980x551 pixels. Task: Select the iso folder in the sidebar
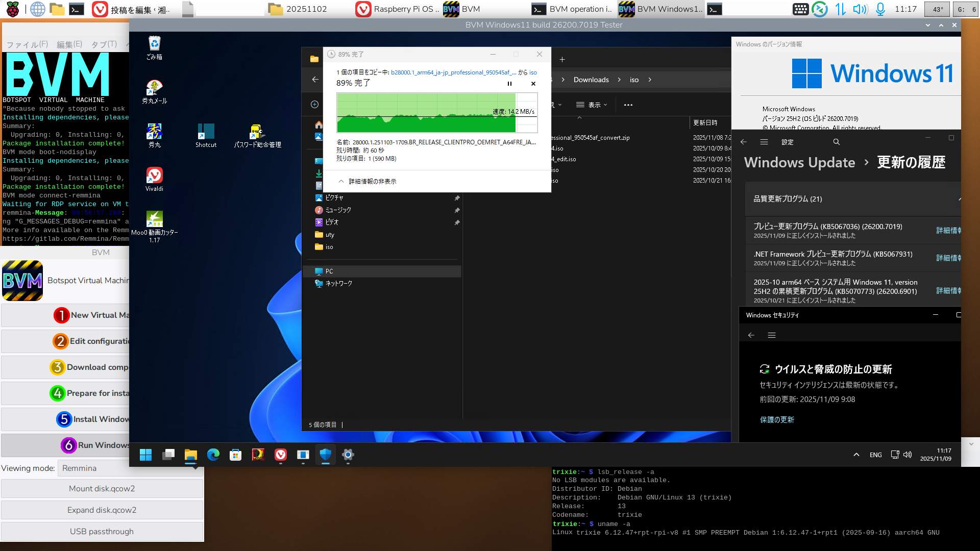pos(329,247)
